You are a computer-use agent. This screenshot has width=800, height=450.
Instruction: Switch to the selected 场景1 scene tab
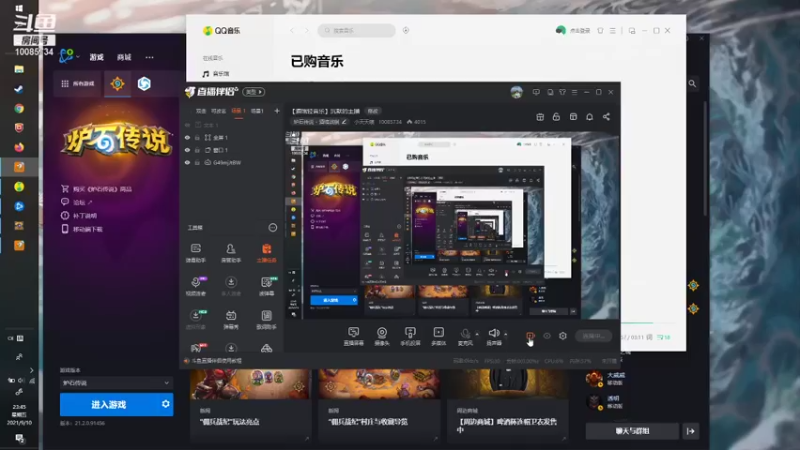[x=238, y=111]
